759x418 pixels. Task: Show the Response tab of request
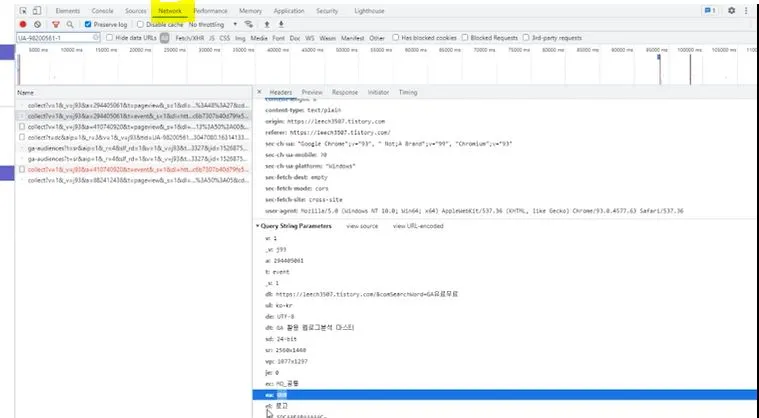point(345,92)
